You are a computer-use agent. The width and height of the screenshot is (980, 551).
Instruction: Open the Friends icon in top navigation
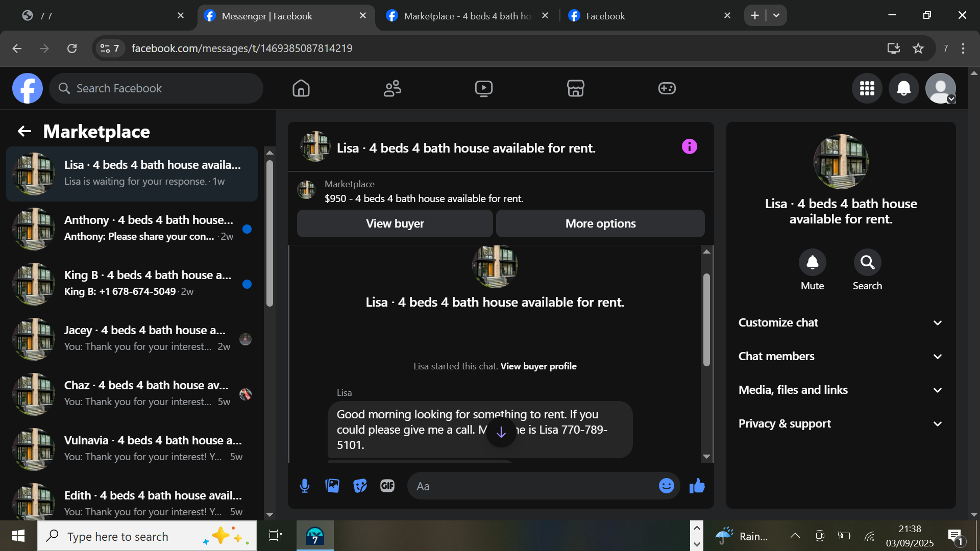[393, 88]
